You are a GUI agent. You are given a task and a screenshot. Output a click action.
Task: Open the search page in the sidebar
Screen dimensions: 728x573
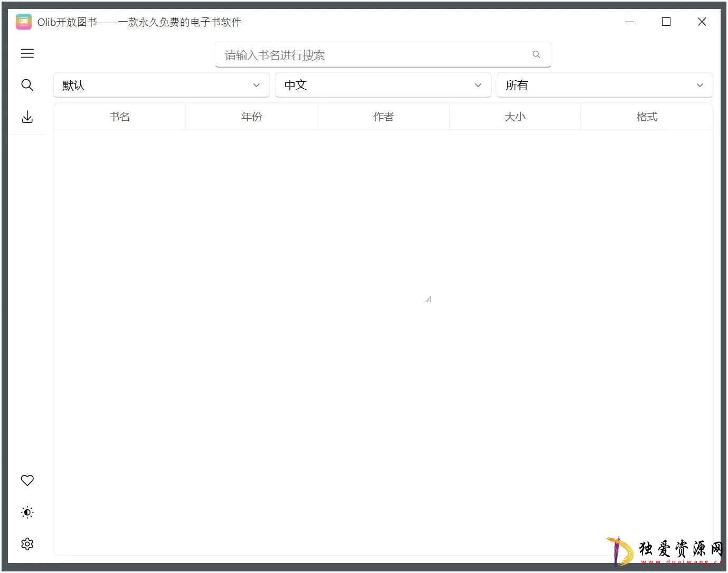(27, 85)
